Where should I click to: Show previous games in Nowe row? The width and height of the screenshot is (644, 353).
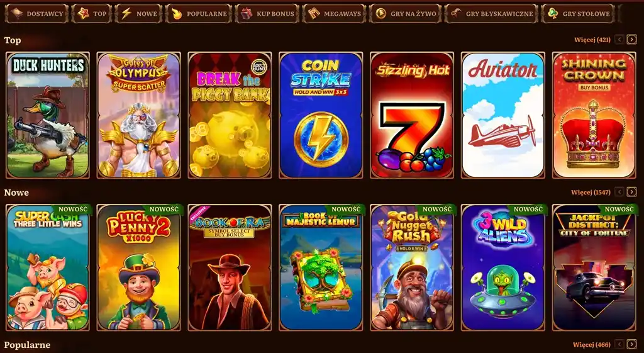pos(619,192)
